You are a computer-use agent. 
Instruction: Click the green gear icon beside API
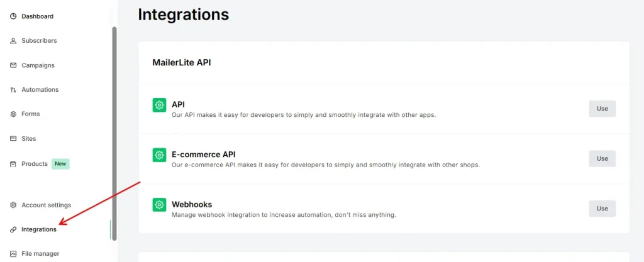click(x=160, y=105)
